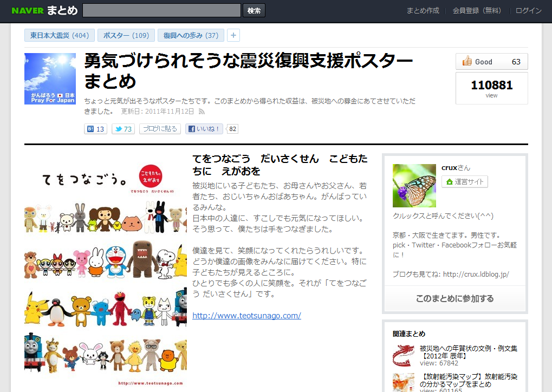Open crux's butterfly avatar
Viewport: 552px width, 392px height.
414,186
